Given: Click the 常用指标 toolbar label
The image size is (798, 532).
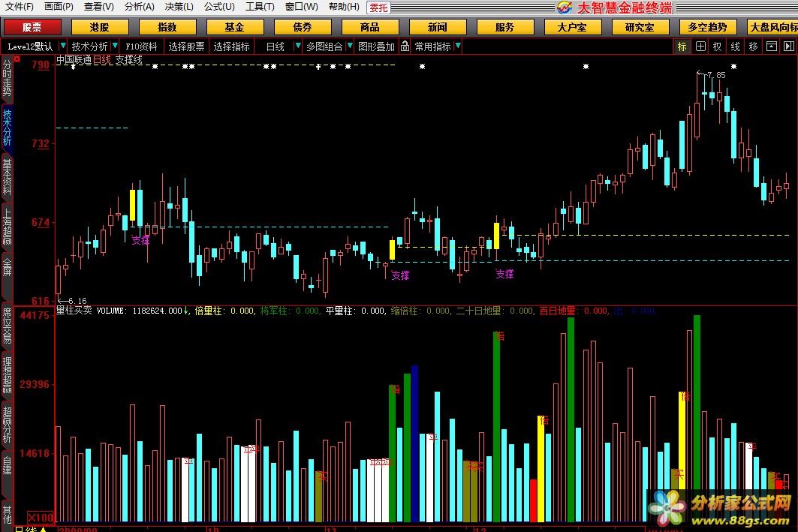Looking at the screenshot, I should point(432,47).
